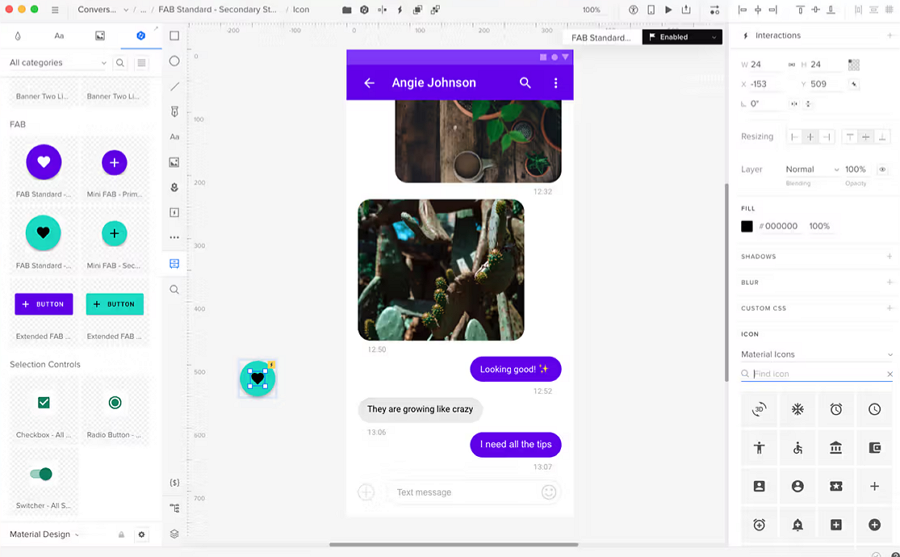The height and width of the screenshot is (557, 900).
Task: Open the Enabled state dropdown
Action: (682, 37)
